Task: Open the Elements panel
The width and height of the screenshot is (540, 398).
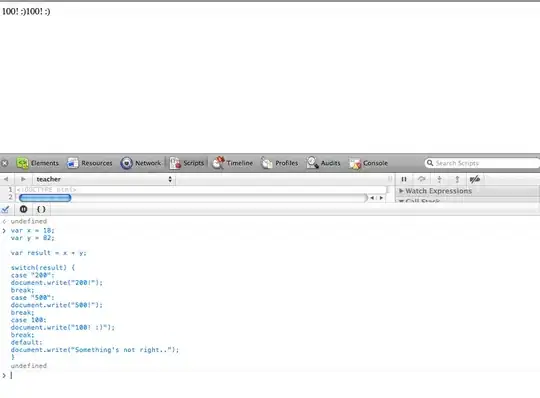Action: pyautogui.click(x=38, y=163)
